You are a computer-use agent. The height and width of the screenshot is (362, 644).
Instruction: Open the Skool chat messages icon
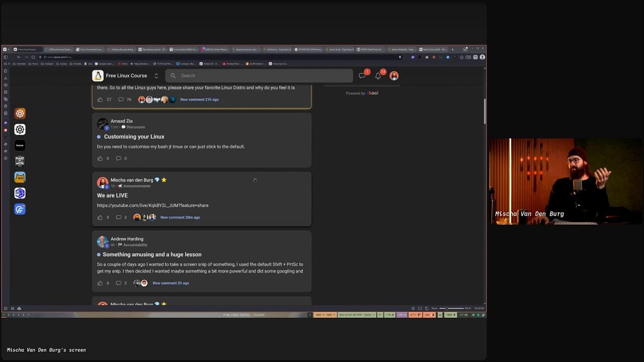(x=362, y=75)
